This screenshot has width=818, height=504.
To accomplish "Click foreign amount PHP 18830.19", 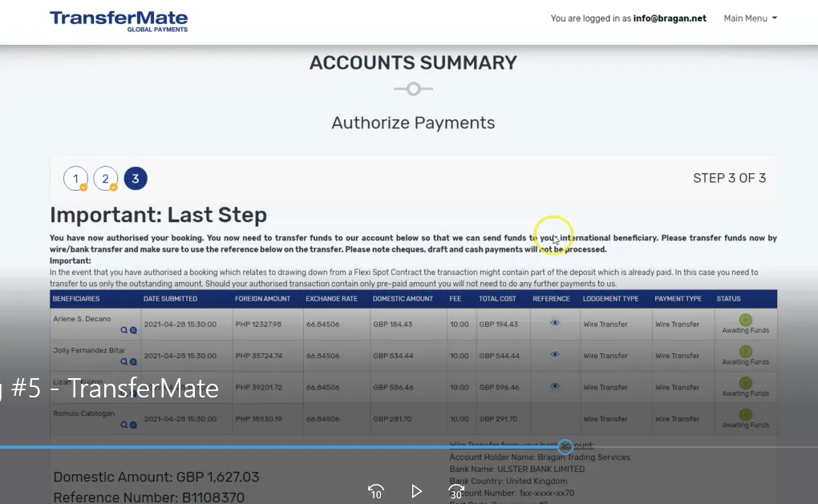I will pyautogui.click(x=258, y=419).
